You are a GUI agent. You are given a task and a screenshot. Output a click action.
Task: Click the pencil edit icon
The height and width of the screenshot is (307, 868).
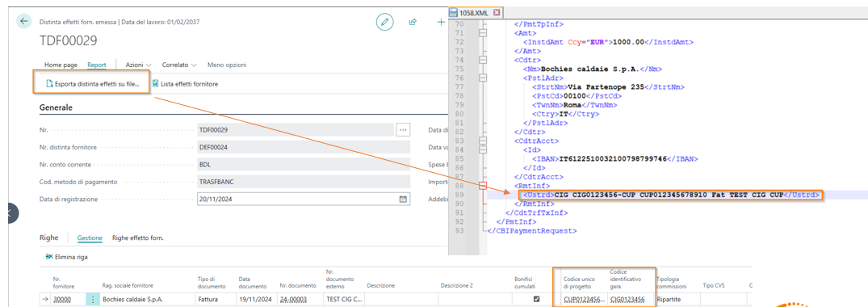(384, 22)
